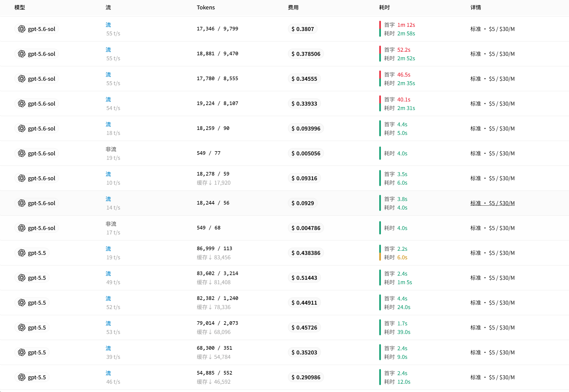
Task: Click the OpenAI logo in the $0.34555 row
Action: point(22,79)
